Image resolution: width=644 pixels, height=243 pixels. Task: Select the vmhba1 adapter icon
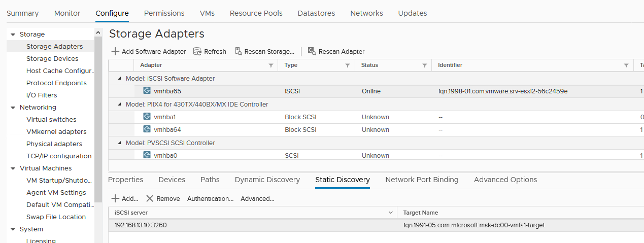pyautogui.click(x=147, y=117)
